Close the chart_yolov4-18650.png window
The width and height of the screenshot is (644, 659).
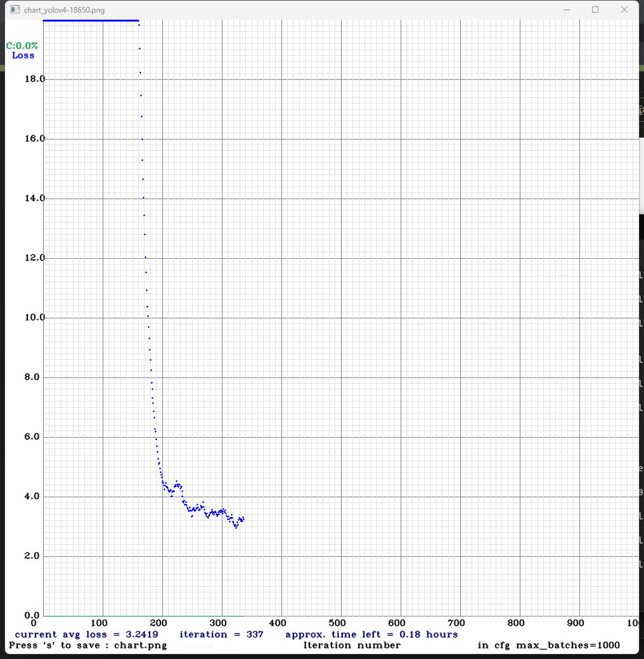pyautogui.click(x=625, y=10)
